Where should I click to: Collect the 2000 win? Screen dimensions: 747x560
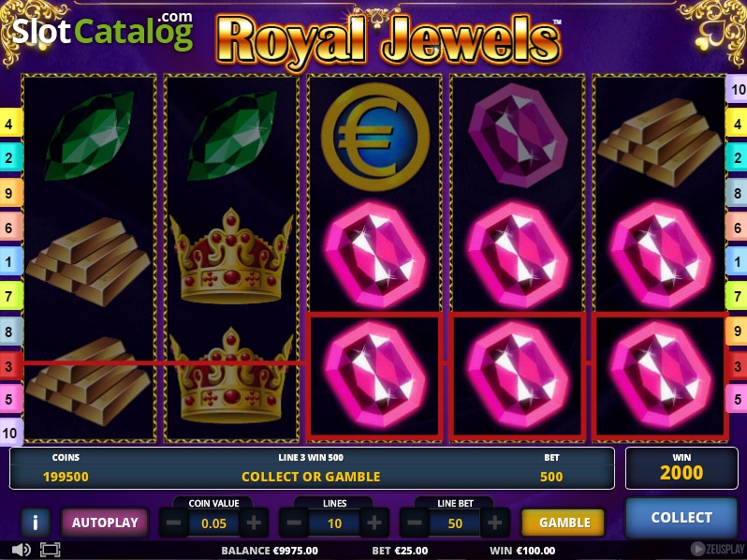[x=681, y=518]
